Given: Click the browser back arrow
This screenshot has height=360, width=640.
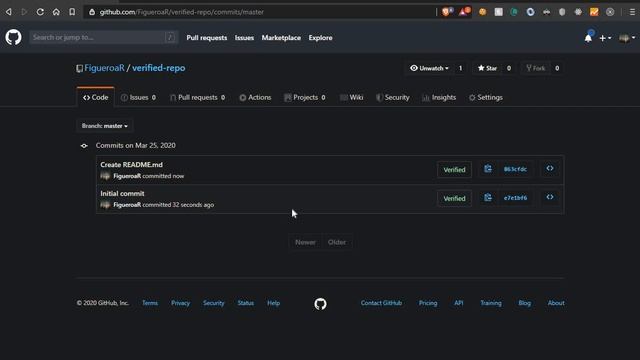Looking at the screenshot, I should click(9, 12).
